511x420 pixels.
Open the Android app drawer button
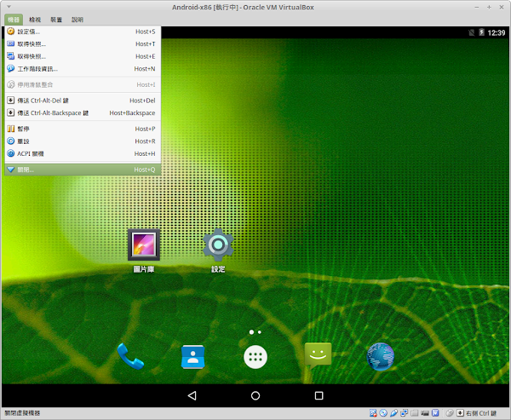[x=255, y=357]
